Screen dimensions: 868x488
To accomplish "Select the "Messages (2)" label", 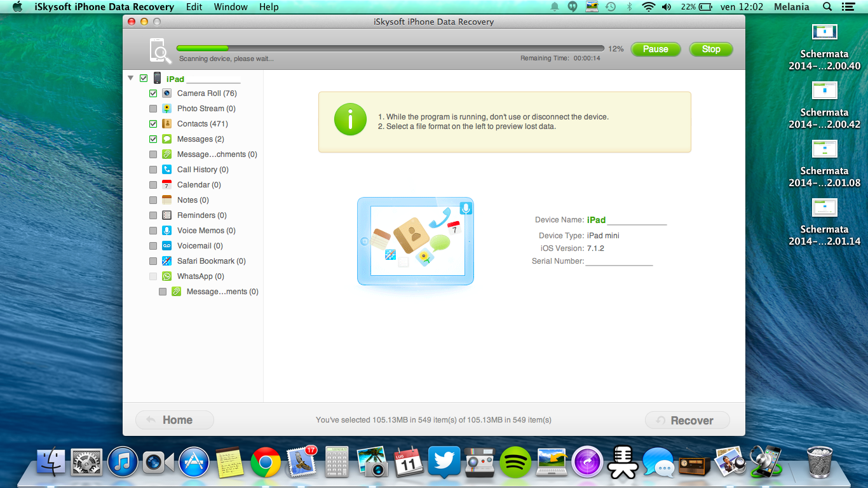I will [x=201, y=139].
